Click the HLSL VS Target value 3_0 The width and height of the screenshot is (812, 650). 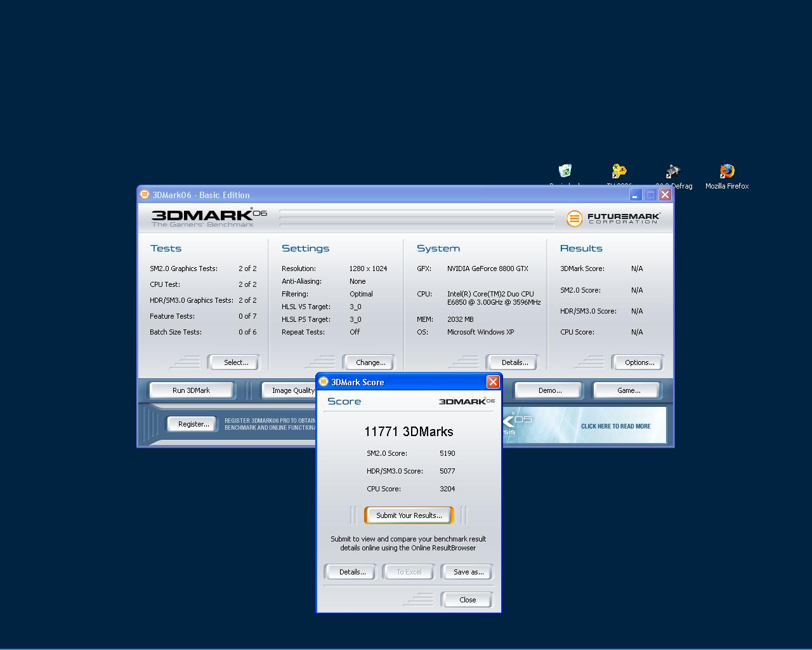click(355, 307)
